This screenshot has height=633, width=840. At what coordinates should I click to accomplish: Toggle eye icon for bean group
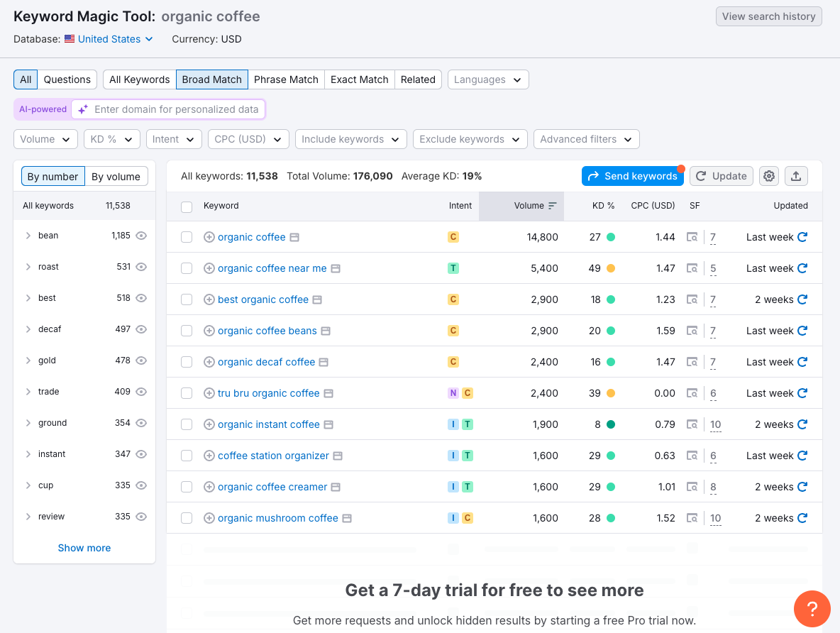[141, 236]
